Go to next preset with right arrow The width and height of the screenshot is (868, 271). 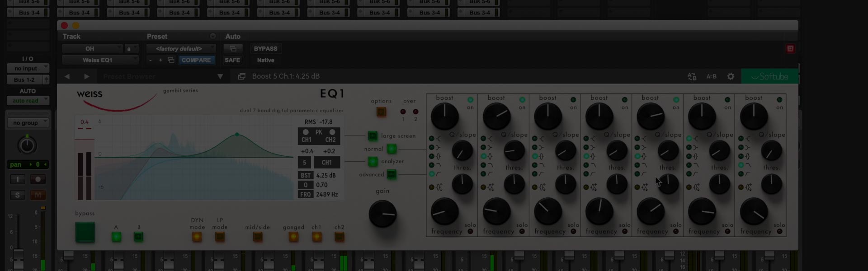coord(87,77)
